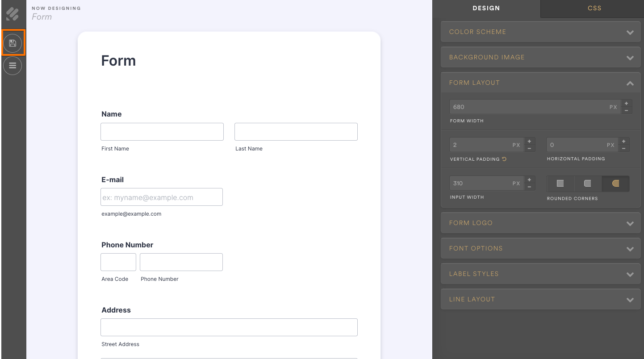Click the Form Width value field
Screen dimensions: 644x359
[535, 107]
